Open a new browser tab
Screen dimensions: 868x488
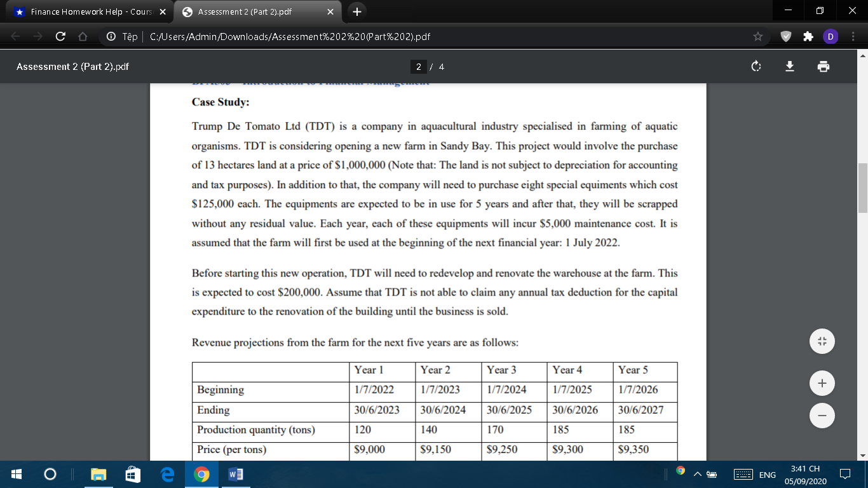[x=356, y=11]
